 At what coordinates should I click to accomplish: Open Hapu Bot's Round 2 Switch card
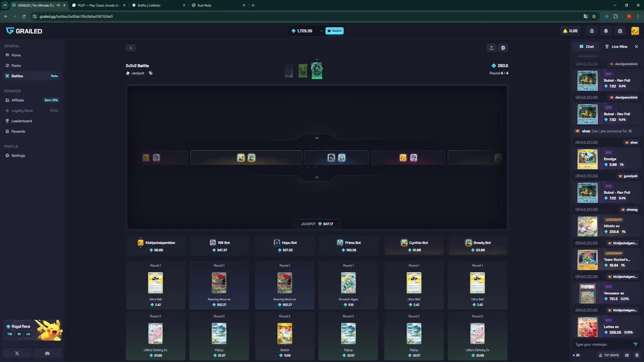[285, 336]
